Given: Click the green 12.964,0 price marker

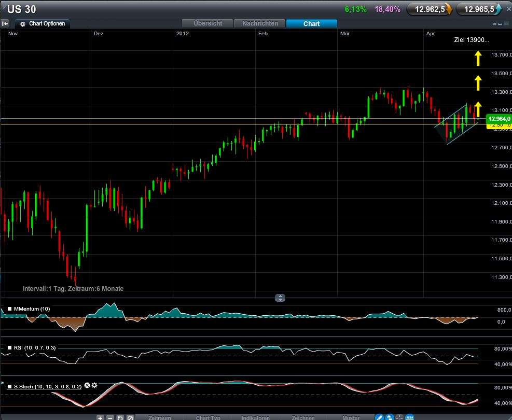Looking at the screenshot, I should (497, 119).
